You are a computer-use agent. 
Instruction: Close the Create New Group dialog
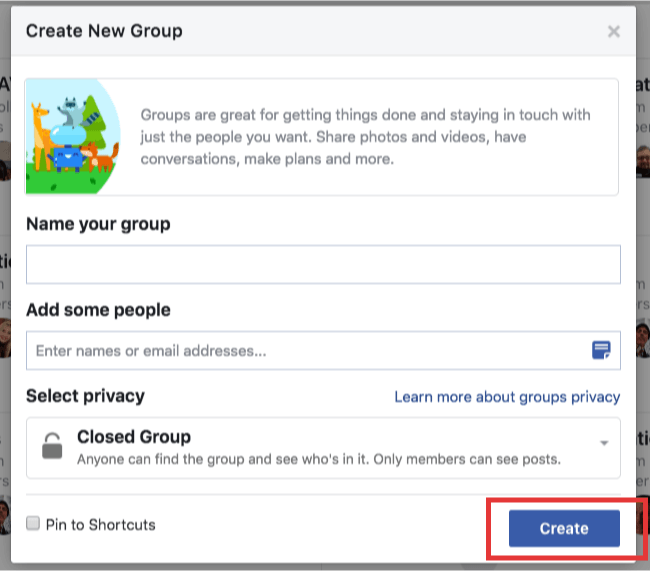tap(614, 32)
